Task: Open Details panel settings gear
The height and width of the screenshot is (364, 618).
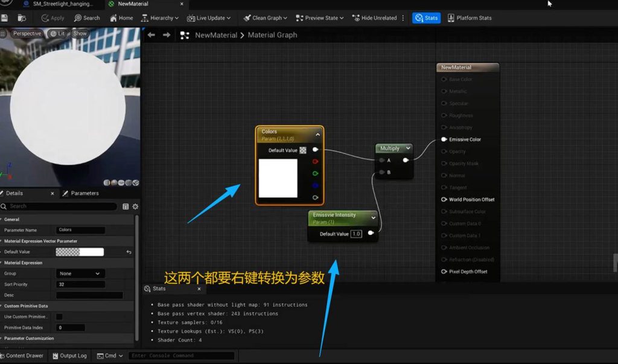Action: point(135,206)
